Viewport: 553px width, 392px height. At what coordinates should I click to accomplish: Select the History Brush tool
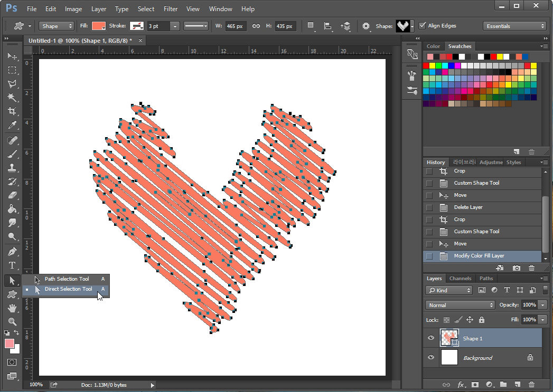click(x=12, y=181)
